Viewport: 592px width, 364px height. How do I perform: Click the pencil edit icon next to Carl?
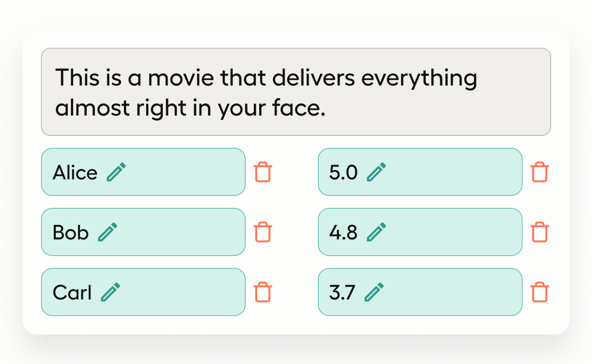[110, 292]
